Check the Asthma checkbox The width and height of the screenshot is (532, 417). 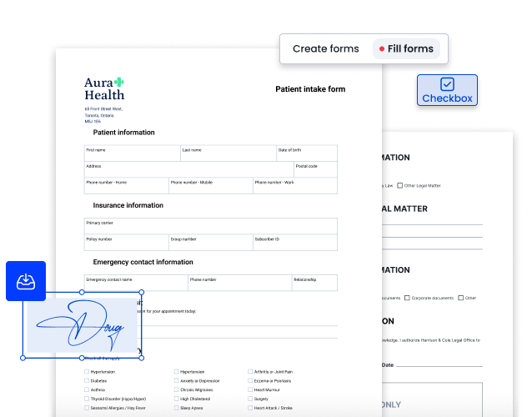87,389
